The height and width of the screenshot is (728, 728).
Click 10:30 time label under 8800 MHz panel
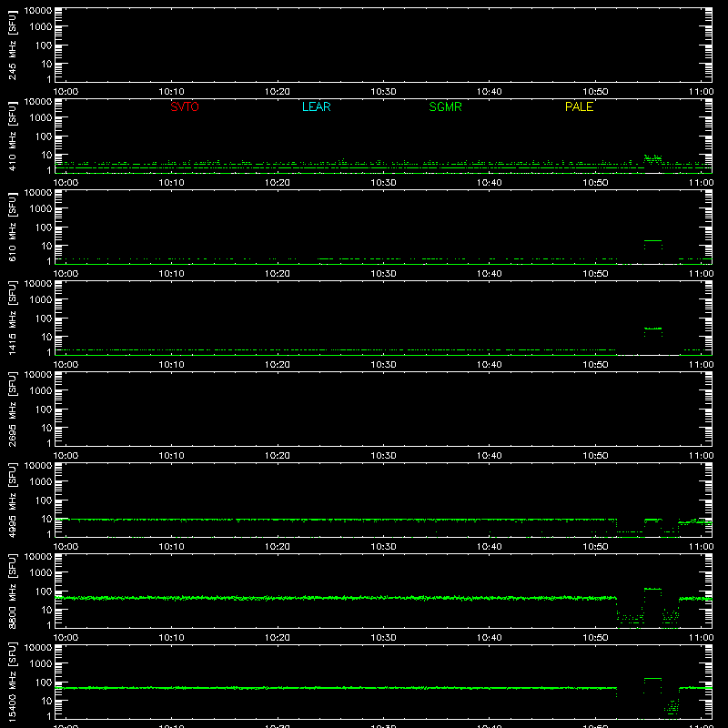[383, 638]
